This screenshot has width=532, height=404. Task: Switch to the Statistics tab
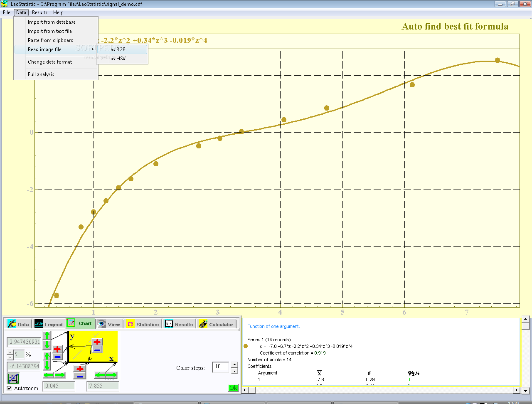143,324
